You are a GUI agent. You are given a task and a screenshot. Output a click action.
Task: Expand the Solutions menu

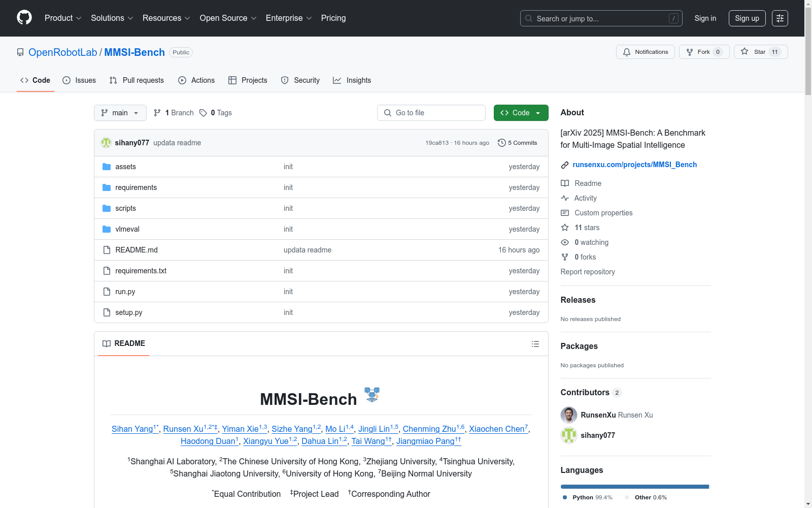(112, 18)
